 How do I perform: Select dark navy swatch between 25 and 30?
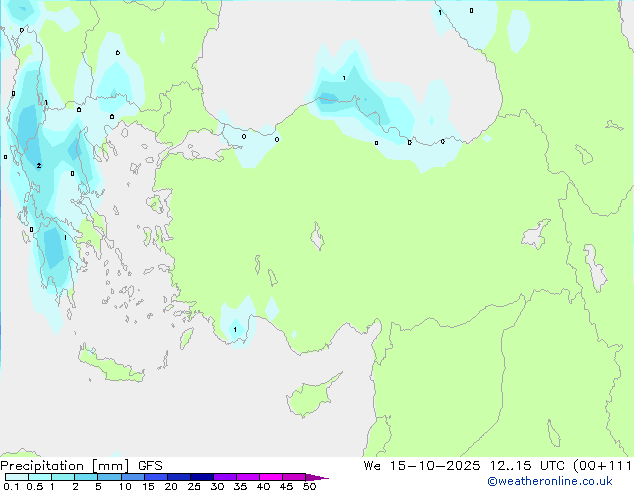pyautogui.click(x=202, y=477)
